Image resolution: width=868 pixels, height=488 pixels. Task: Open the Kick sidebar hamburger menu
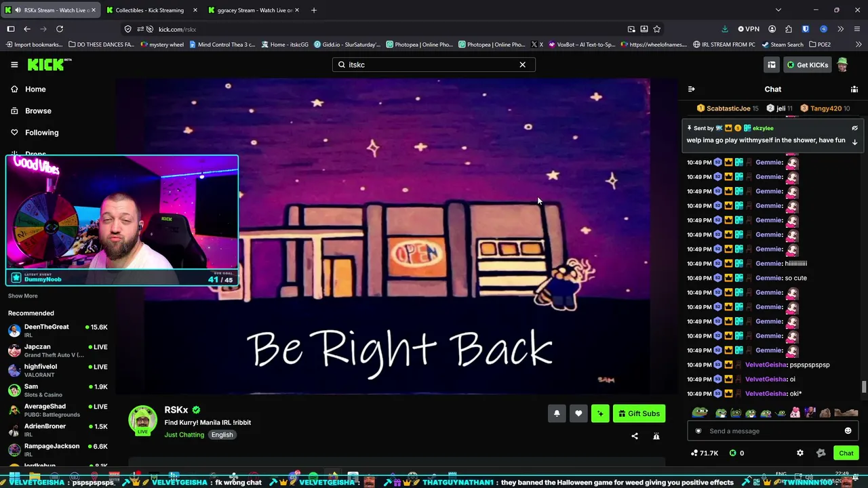pyautogui.click(x=14, y=64)
